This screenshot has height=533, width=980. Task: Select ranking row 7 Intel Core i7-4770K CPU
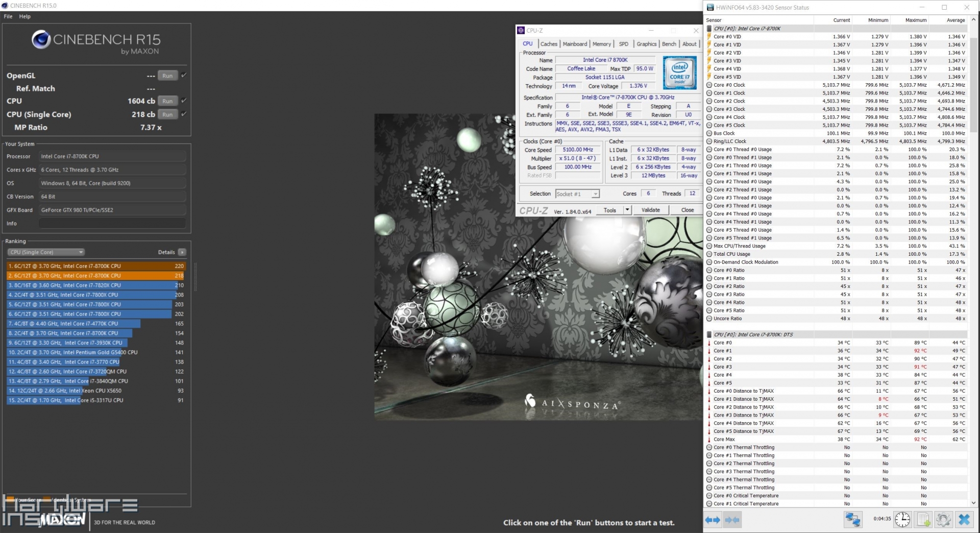(96, 324)
